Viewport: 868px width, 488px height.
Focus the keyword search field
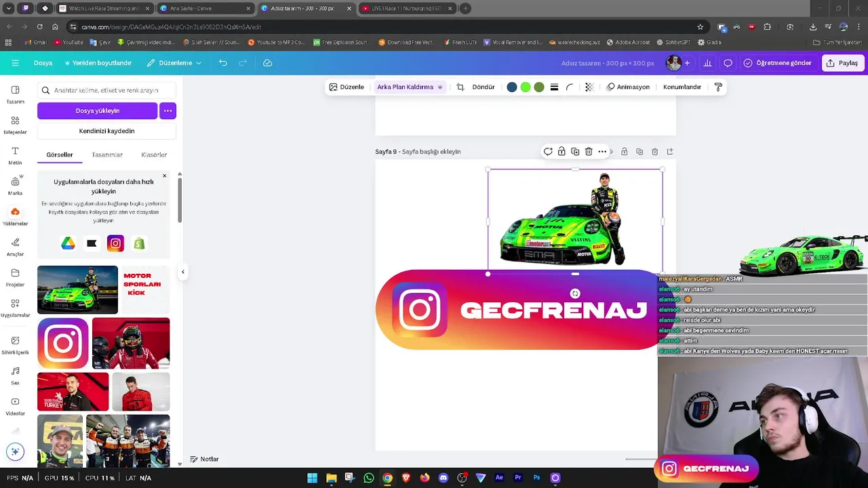tap(106, 90)
